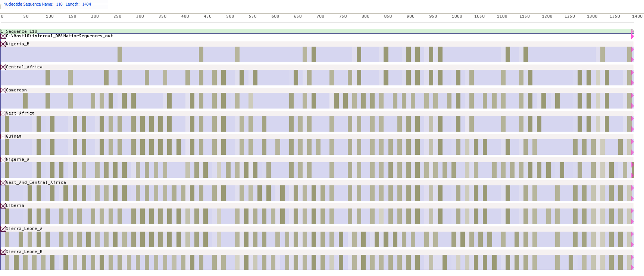Click upper pink arrow of West_Africa track
The image size is (644, 276).
(632, 119)
